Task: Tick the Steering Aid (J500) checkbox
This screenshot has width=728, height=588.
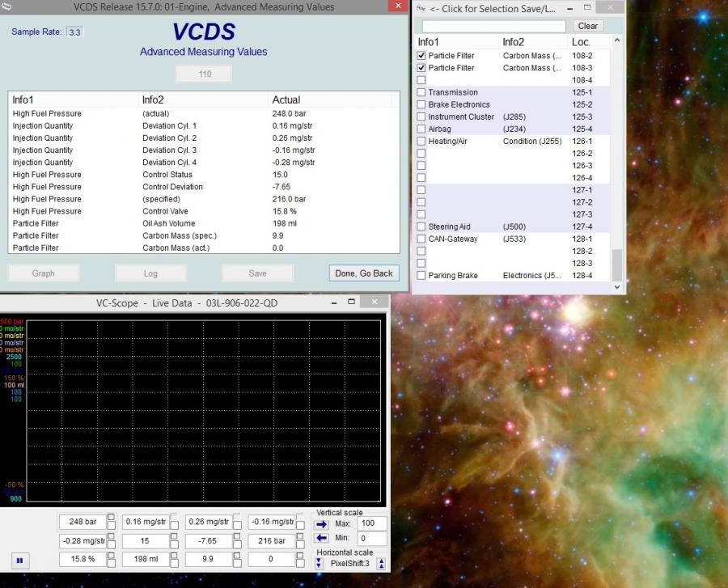Action: [x=421, y=227]
